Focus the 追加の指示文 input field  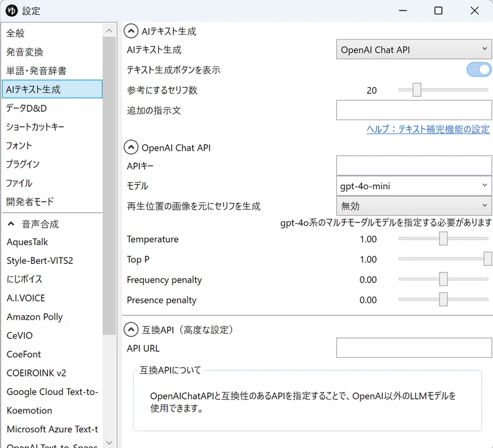(414, 110)
